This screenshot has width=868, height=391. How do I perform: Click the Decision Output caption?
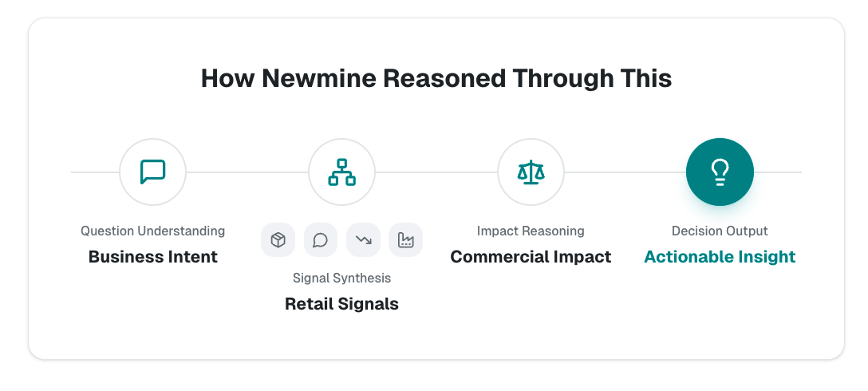[720, 231]
